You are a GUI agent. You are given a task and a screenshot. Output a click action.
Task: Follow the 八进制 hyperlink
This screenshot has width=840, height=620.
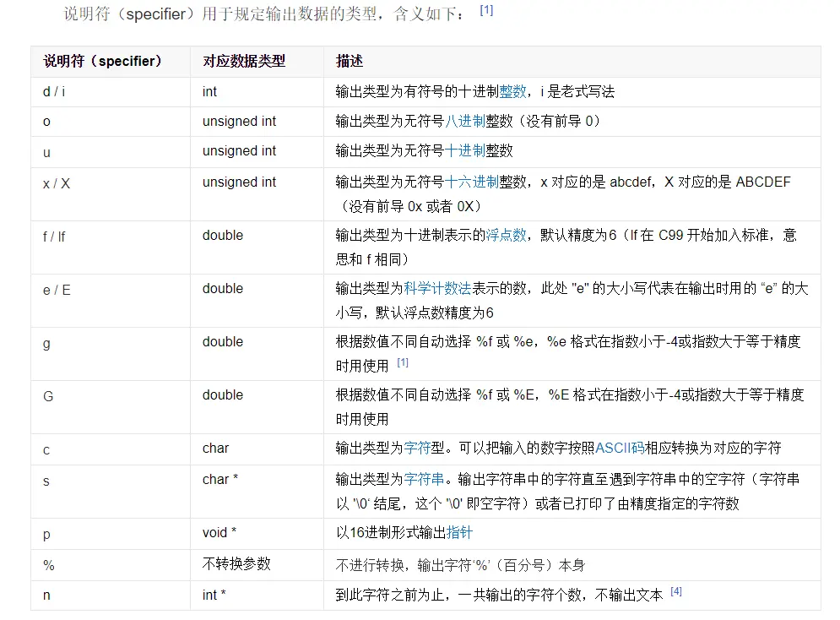(x=465, y=121)
